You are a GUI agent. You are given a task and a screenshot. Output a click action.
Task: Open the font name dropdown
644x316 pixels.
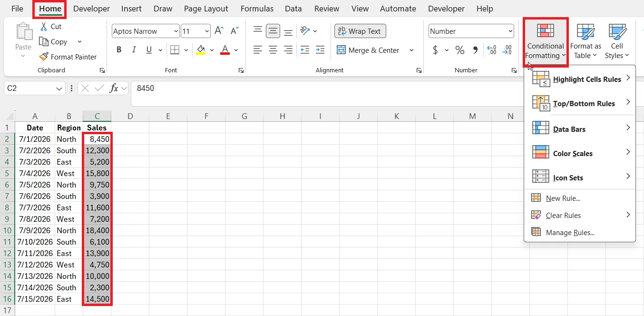pyautogui.click(x=176, y=31)
